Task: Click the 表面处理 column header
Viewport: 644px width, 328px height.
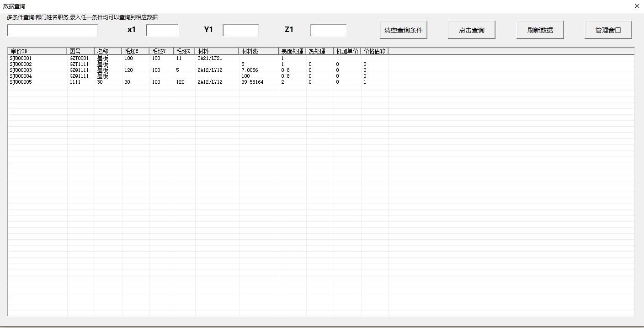Action: pyautogui.click(x=292, y=51)
